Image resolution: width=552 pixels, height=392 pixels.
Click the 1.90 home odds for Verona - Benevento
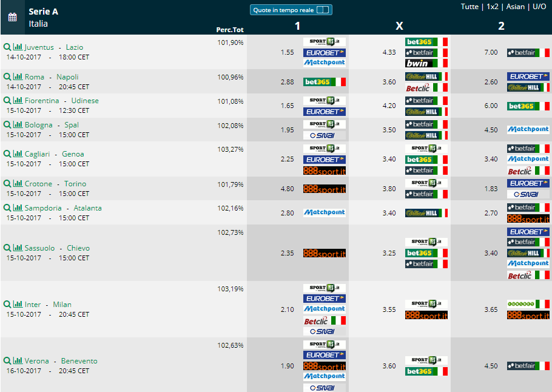pos(288,366)
